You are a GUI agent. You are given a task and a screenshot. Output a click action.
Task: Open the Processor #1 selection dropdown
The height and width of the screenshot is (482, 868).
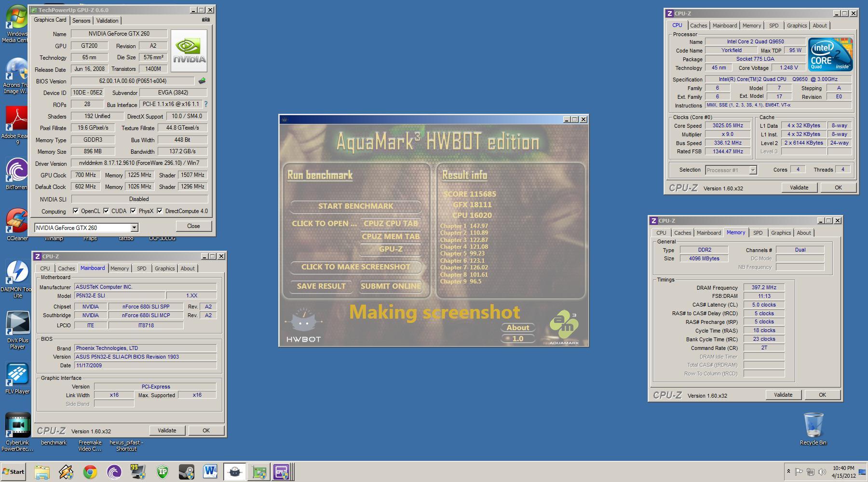click(x=753, y=170)
